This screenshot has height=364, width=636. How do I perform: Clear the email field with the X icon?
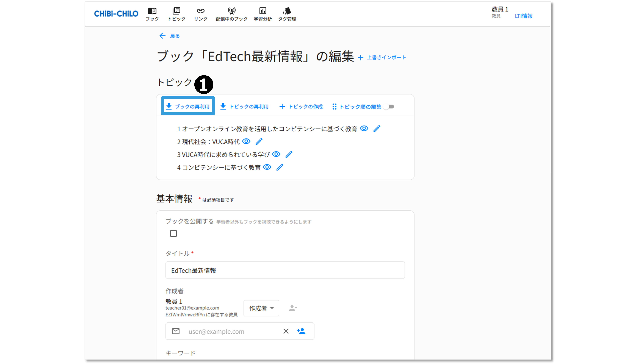[286, 331]
